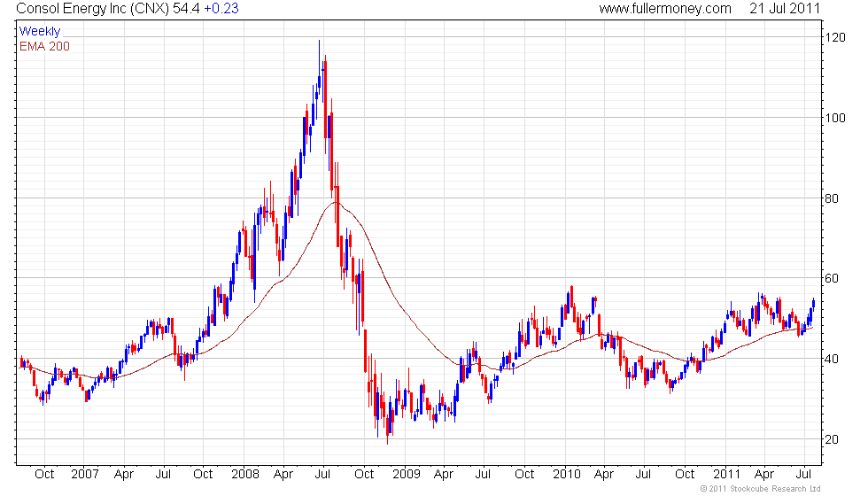Click the 80 price axis label
Image resolution: width=868 pixels, height=496 pixels.
(x=832, y=198)
